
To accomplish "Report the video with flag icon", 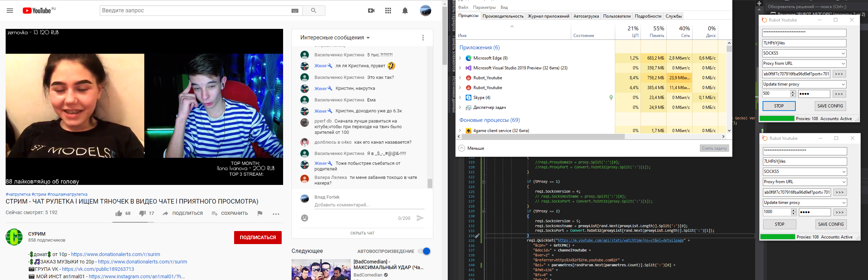I will (x=260, y=213).
